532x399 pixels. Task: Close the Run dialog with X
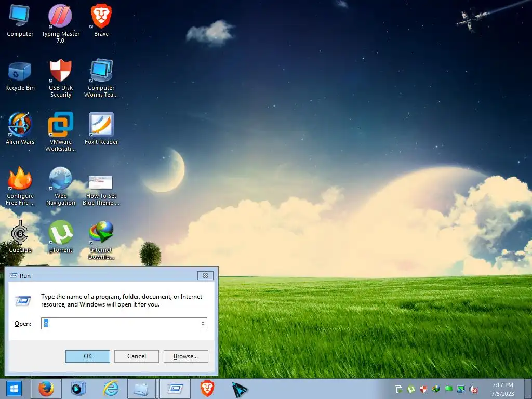point(205,275)
